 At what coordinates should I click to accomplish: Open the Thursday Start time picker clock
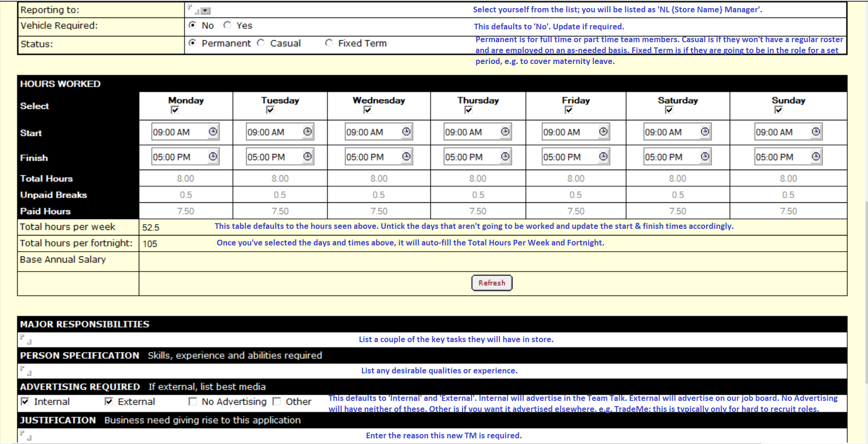tap(505, 132)
